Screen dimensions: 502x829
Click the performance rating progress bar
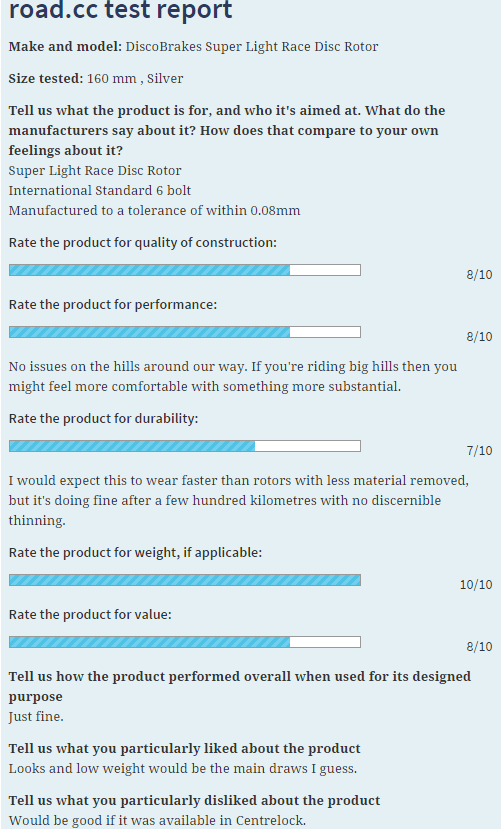(185, 332)
